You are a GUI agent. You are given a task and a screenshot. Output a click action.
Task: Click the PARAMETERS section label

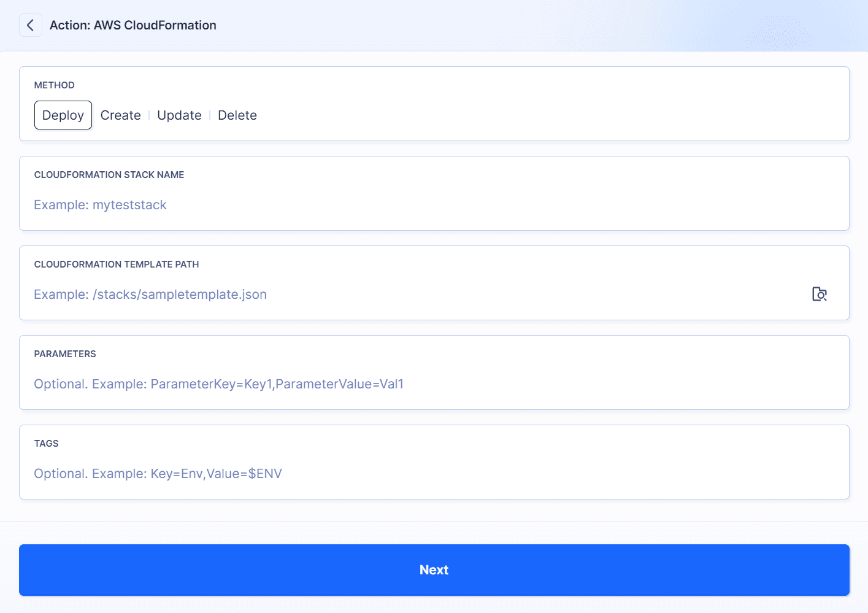64,353
